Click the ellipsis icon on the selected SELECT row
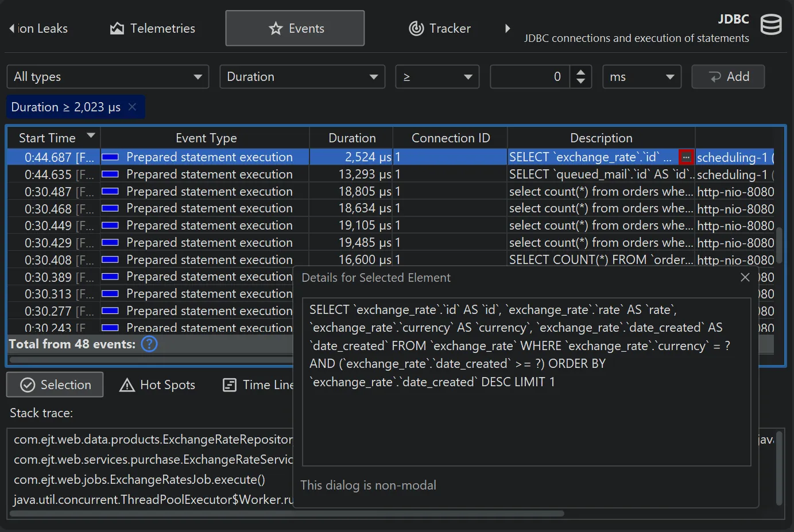Image resolution: width=794 pixels, height=532 pixels. click(x=687, y=156)
